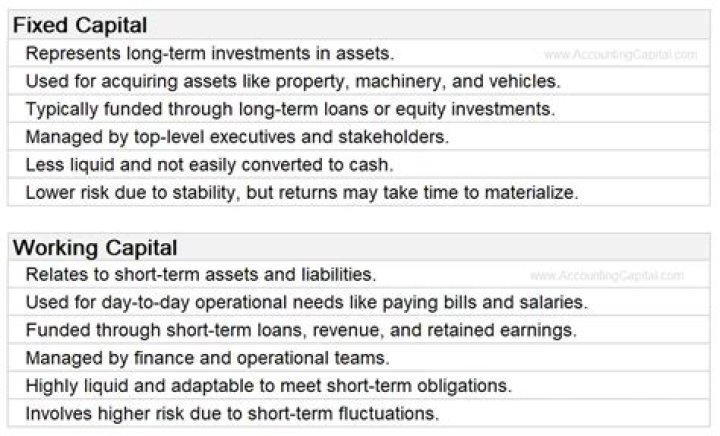Select the short-term assets and liabilities row
Viewport: 720px width, 436px height.
[x=200, y=274]
